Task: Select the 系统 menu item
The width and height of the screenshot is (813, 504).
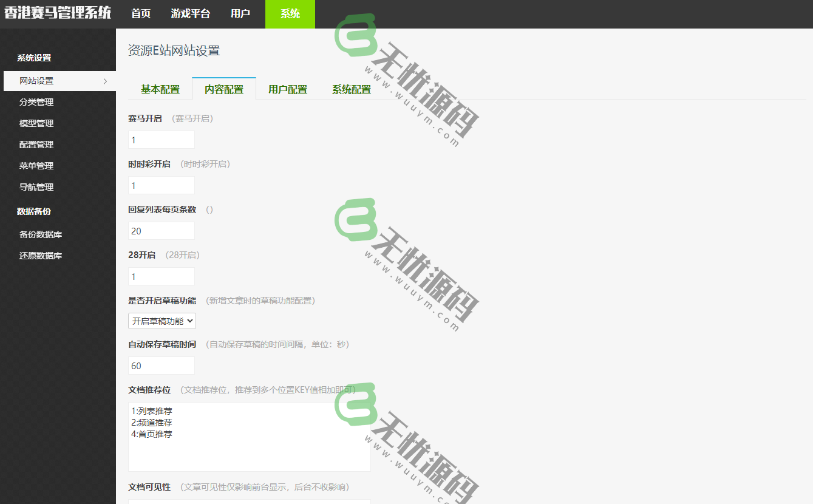Action: pos(290,14)
